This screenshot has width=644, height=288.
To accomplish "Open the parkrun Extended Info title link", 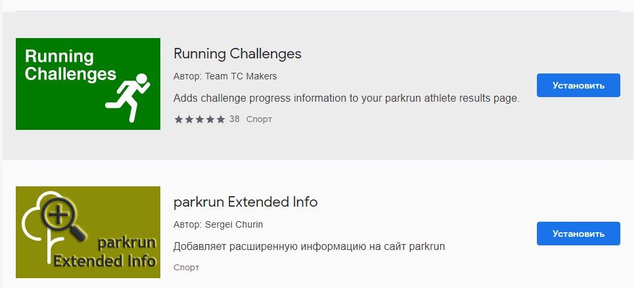I will pyautogui.click(x=245, y=202).
